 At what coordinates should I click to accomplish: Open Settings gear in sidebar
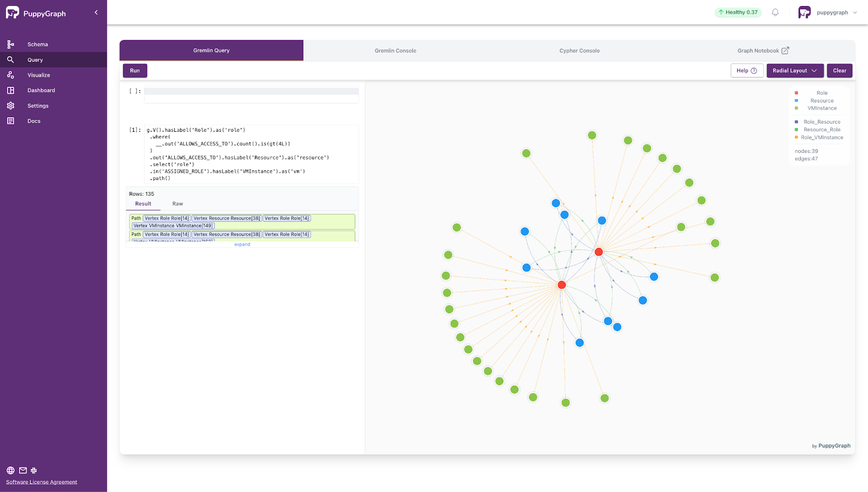[10, 106]
